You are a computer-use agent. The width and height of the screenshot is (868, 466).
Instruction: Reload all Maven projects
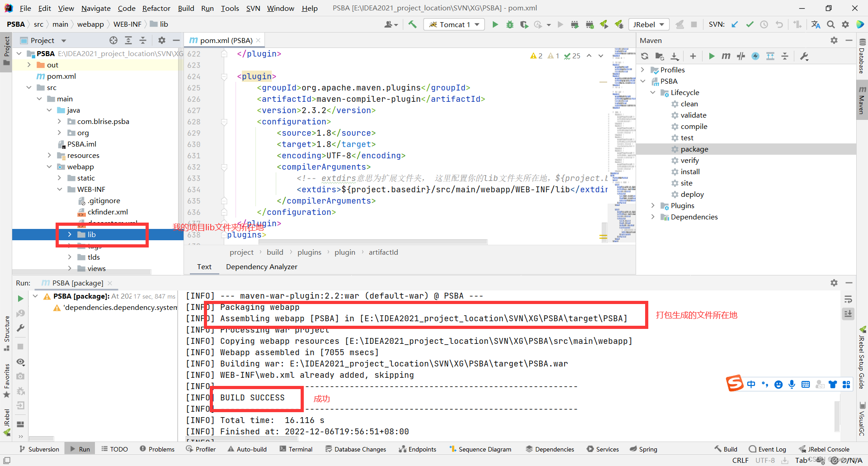click(x=645, y=56)
